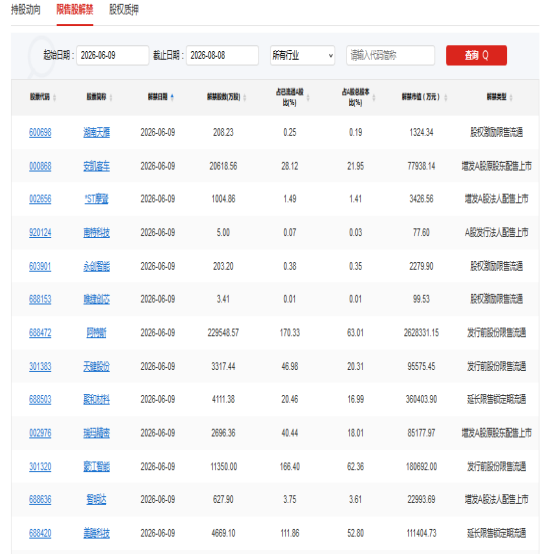Open the stock name link beside 920124
This screenshot has height=555, width=554.
(97, 233)
